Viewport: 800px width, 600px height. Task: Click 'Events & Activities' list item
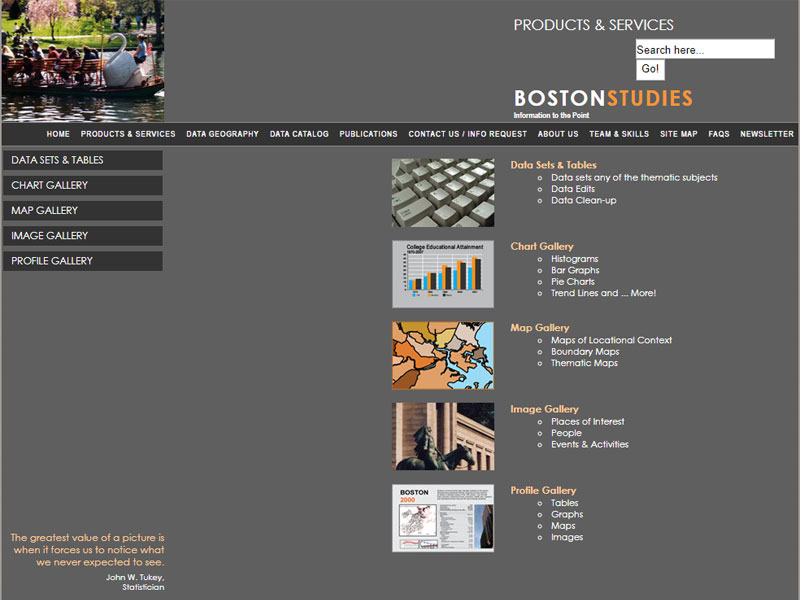coord(590,444)
